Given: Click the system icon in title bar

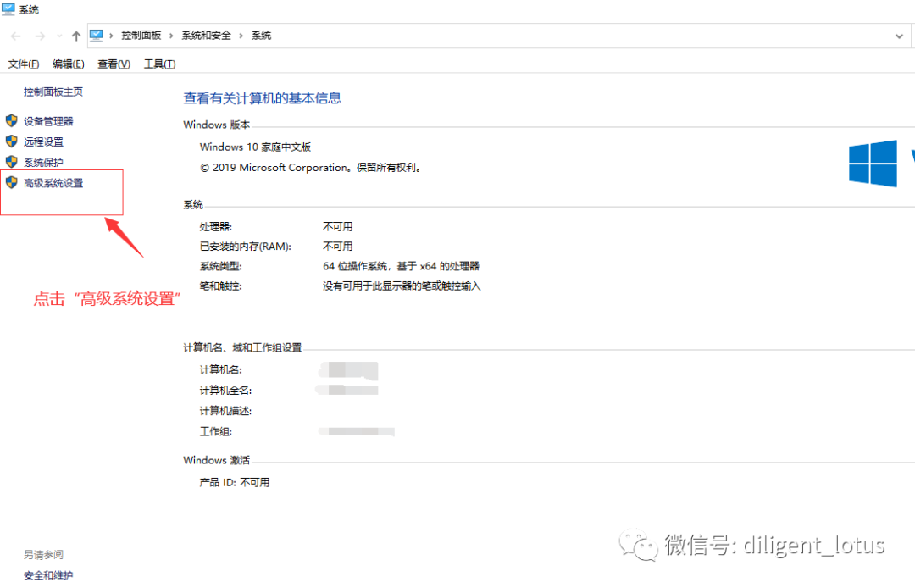Looking at the screenshot, I should (8, 9).
